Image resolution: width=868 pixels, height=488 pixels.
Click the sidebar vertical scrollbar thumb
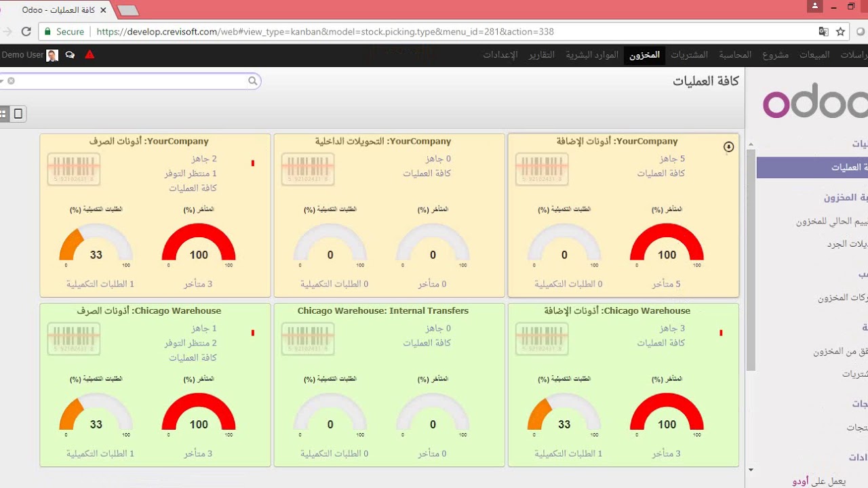(751, 259)
